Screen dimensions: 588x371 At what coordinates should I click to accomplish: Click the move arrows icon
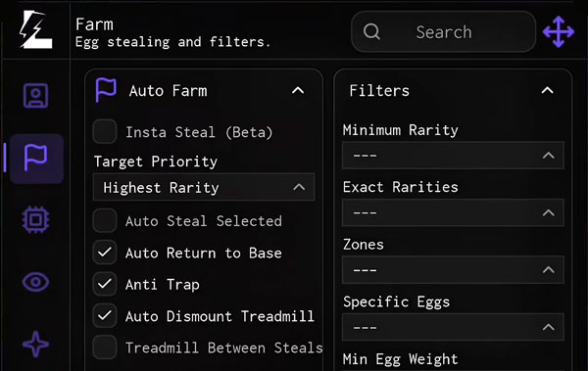[559, 32]
